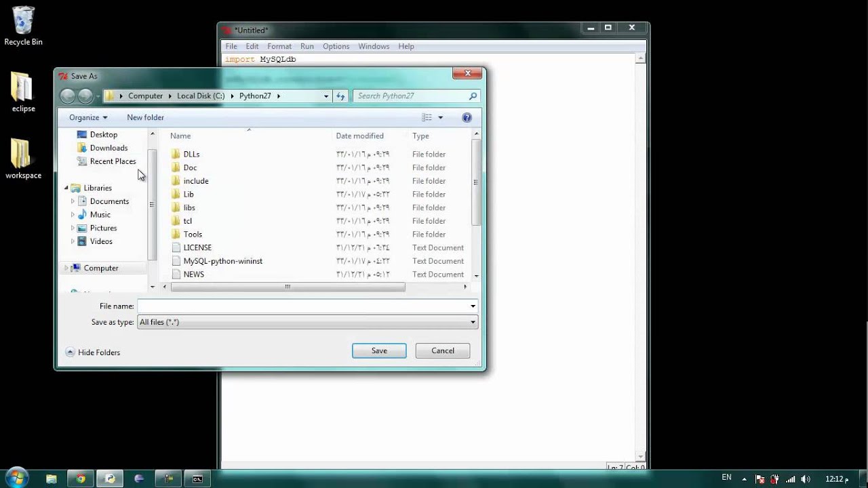This screenshot has width=868, height=488.
Task: Expand the Computer tree node
Action: pyautogui.click(x=66, y=268)
